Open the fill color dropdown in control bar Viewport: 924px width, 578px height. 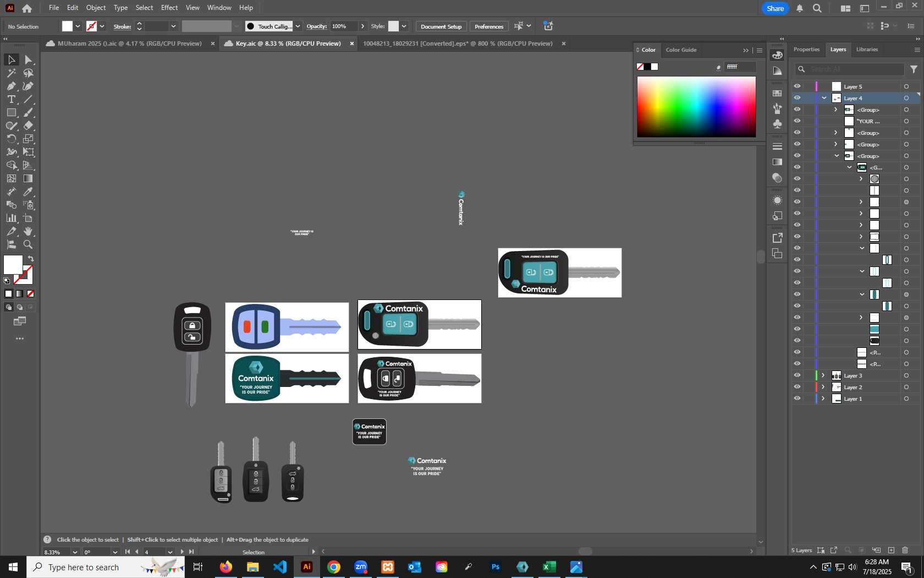click(x=78, y=26)
